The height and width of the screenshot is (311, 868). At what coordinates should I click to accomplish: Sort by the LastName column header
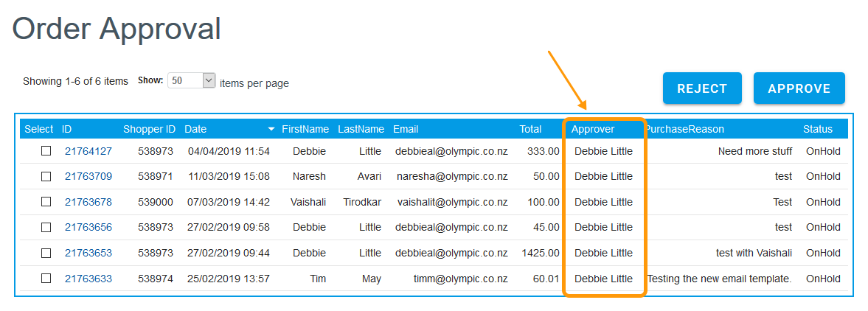(x=361, y=129)
